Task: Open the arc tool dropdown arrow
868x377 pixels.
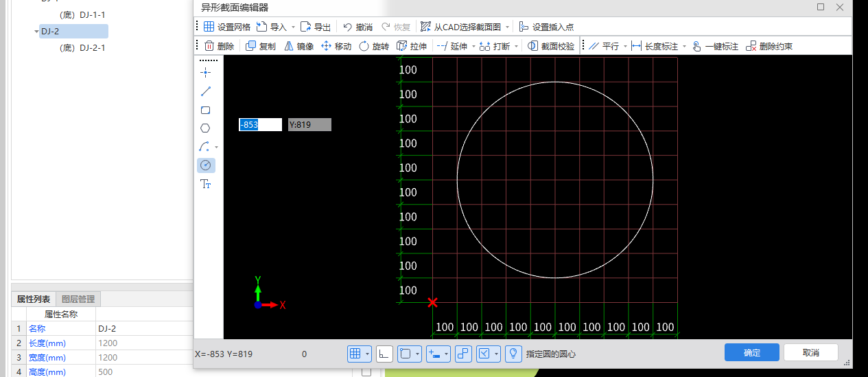Action: 217,147
